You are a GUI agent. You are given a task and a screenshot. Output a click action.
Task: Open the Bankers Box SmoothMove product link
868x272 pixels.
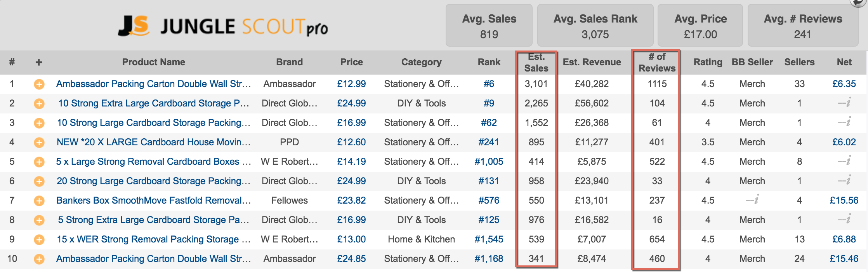point(153,201)
